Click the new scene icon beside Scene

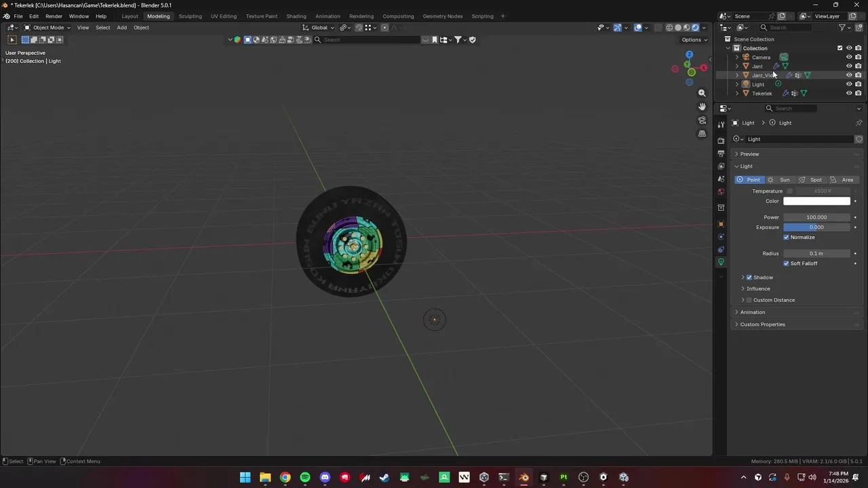click(x=781, y=16)
